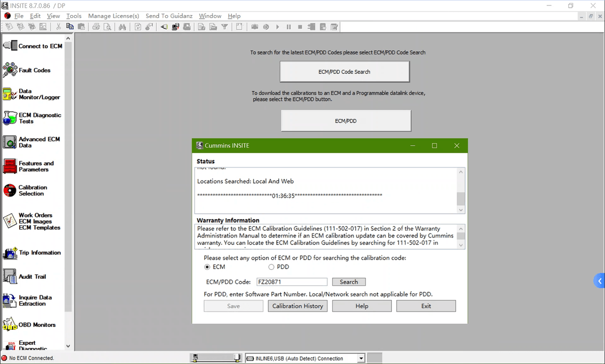Open the Audit Trail view
Image resolution: width=605 pixels, height=364 pixels.
click(10, 276)
